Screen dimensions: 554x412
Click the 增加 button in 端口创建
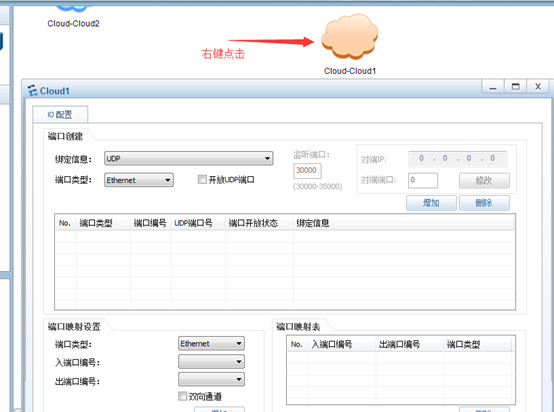tap(431, 203)
